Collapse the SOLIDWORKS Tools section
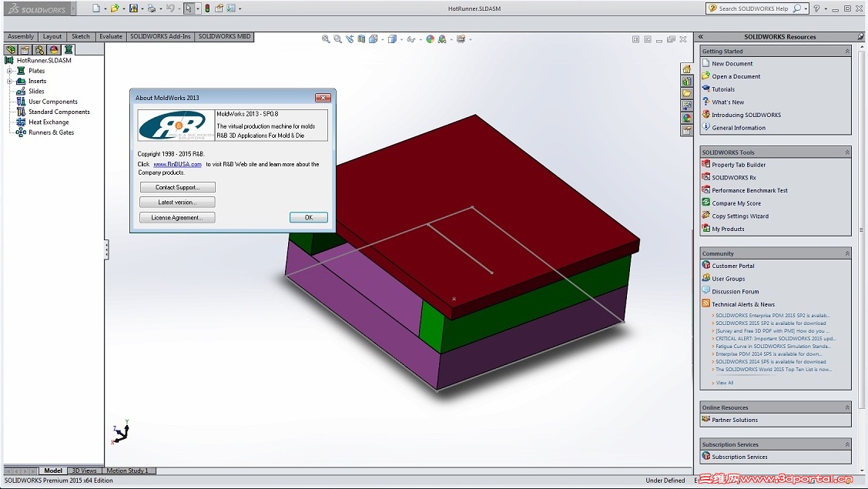Image resolution: width=868 pixels, height=489 pixels. tap(847, 152)
